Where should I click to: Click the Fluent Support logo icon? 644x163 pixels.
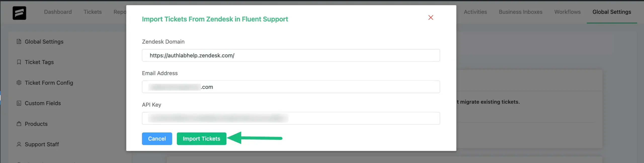[x=19, y=13]
